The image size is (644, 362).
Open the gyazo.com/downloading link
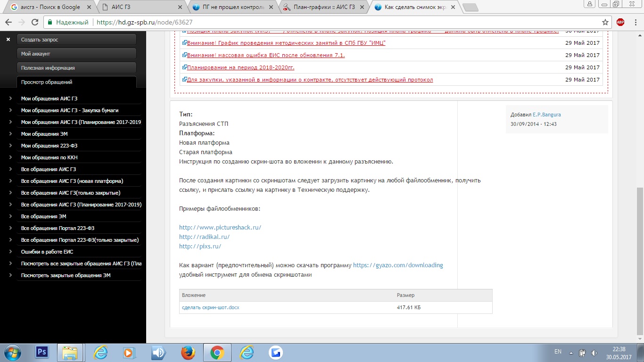(x=398, y=265)
